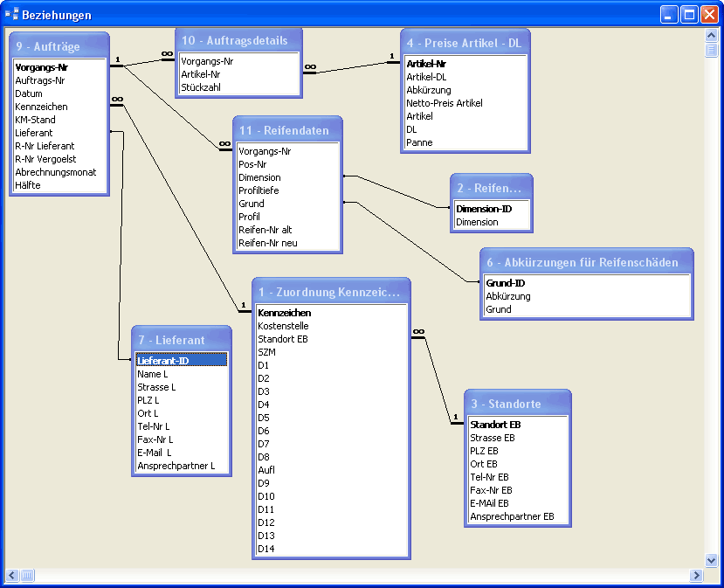Click the horizontal scrollbar thumb
Screen dimensions: 724x588
pos(28,576)
